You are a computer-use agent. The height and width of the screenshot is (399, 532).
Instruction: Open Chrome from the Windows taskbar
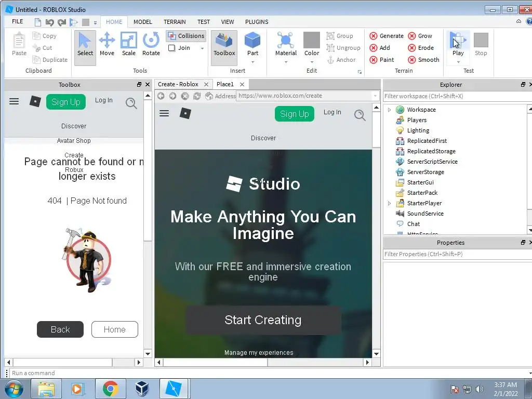coord(110,389)
